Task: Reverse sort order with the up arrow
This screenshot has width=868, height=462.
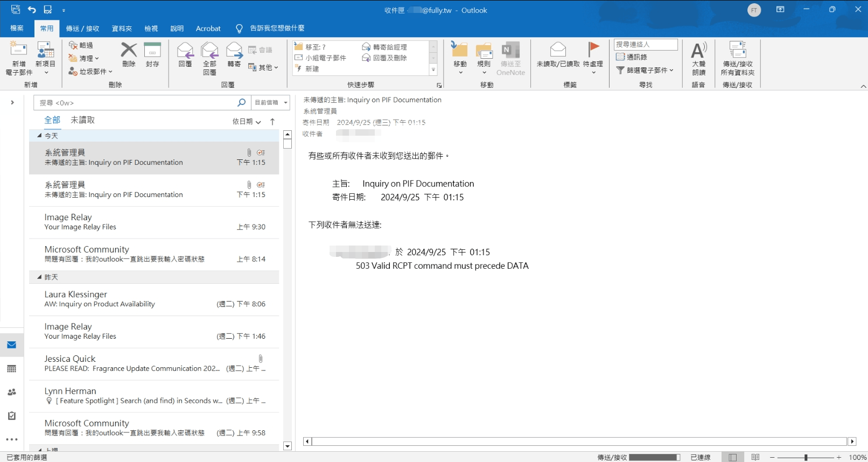Action: tap(272, 122)
